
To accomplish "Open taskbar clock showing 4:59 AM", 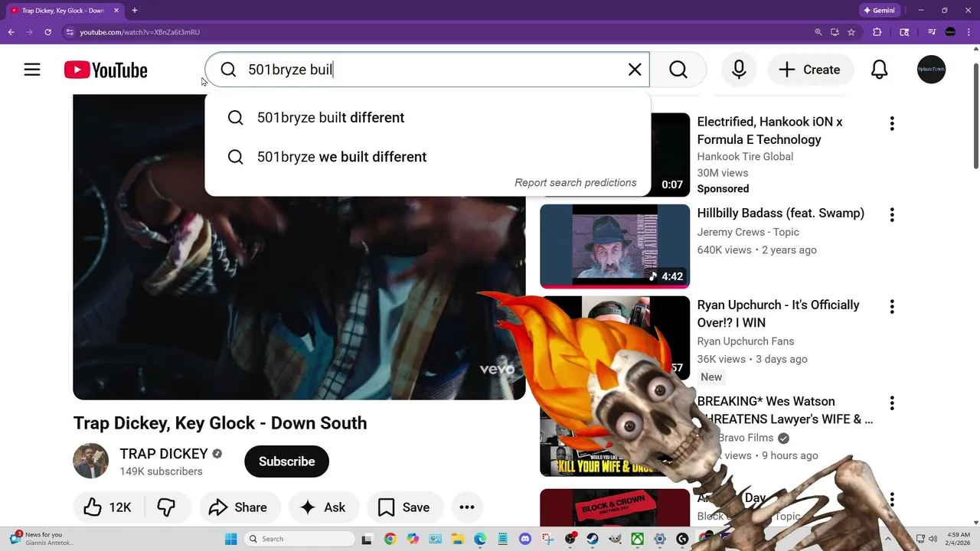I will [959, 539].
